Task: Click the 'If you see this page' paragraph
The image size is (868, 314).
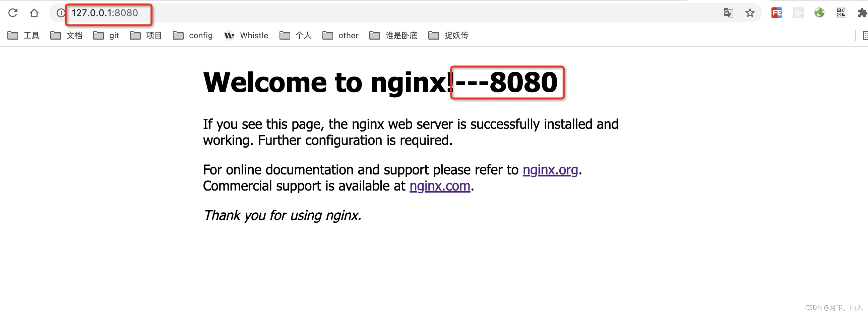Action: click(x=411, y=132)
